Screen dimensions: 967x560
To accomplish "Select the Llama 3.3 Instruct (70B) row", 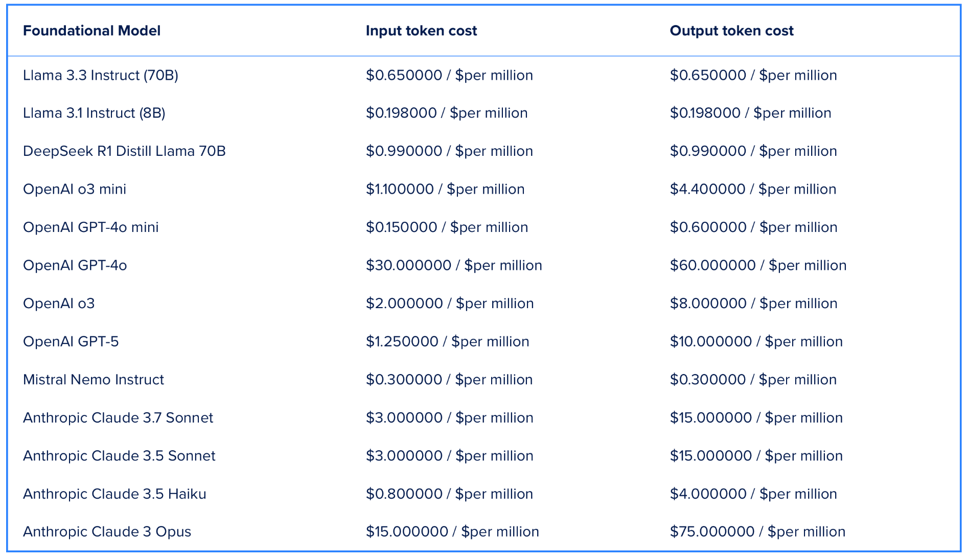I will pyautogui.click(x=101, y=75).
